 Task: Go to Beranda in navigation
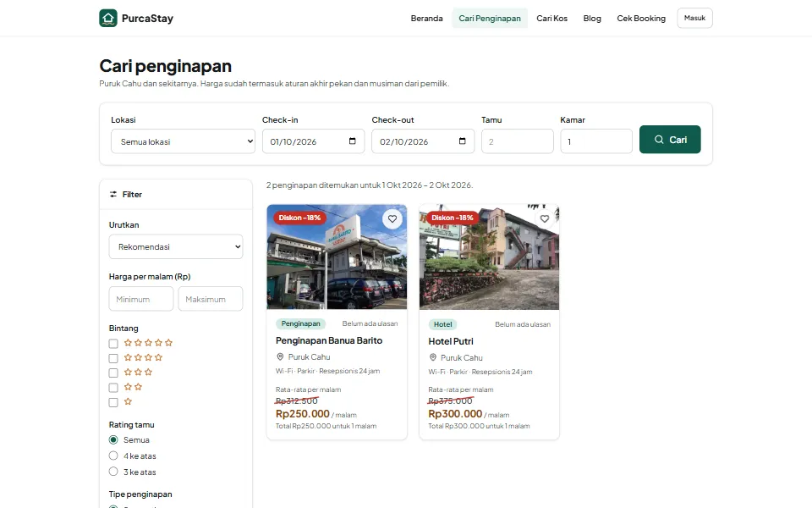[426, 18]
